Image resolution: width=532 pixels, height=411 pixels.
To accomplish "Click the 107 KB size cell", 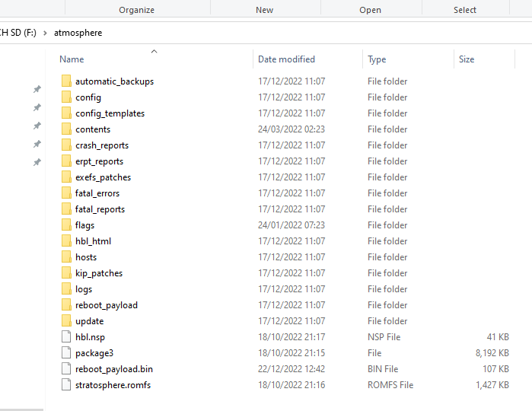I will pos(495,368).
